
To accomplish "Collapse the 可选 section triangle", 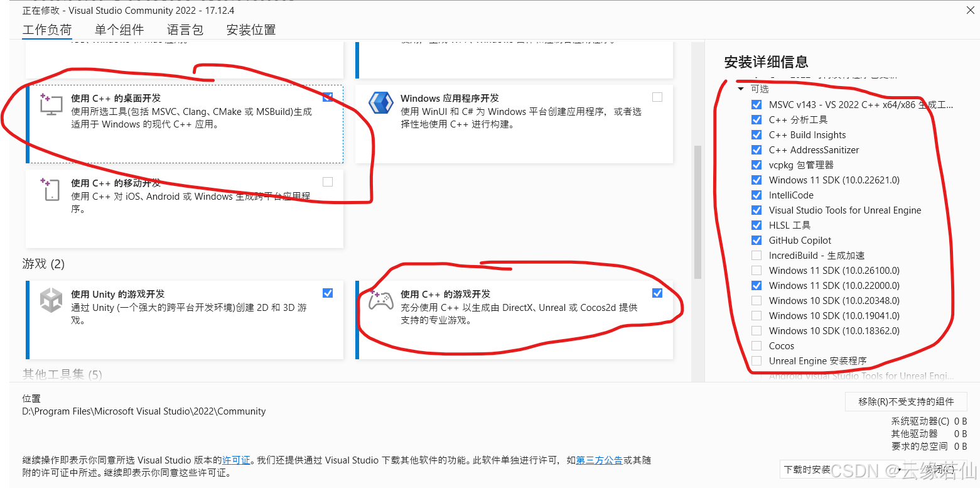I will click(741, 89).
